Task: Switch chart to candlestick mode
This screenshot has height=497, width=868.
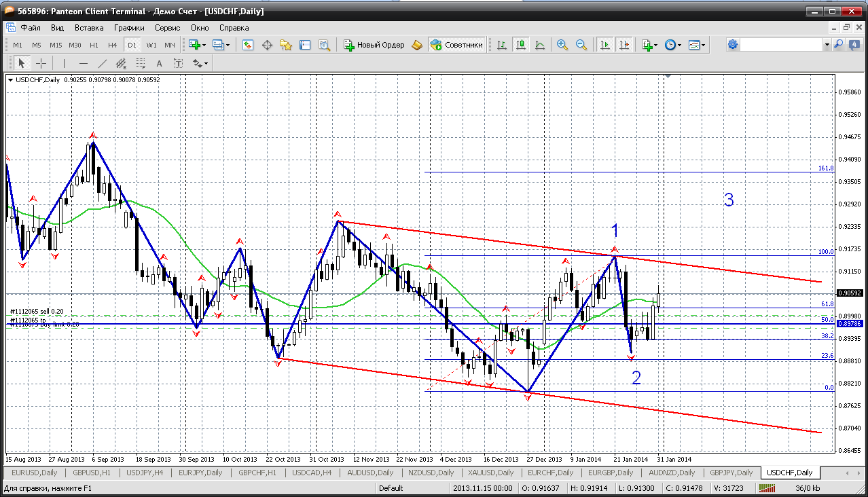Action: click(521, 45)
